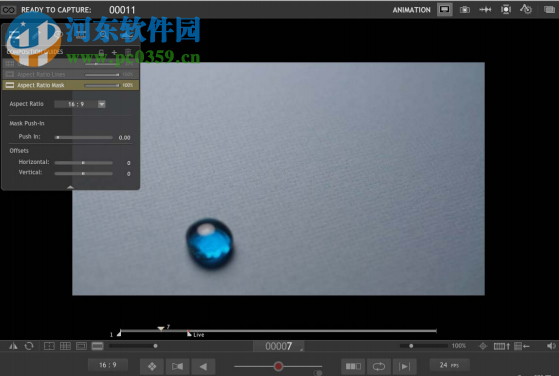Click the step-to-live camera icon button
Image resolution: width=559 pixels, height=376 pixels.
[x=177, y=366]
